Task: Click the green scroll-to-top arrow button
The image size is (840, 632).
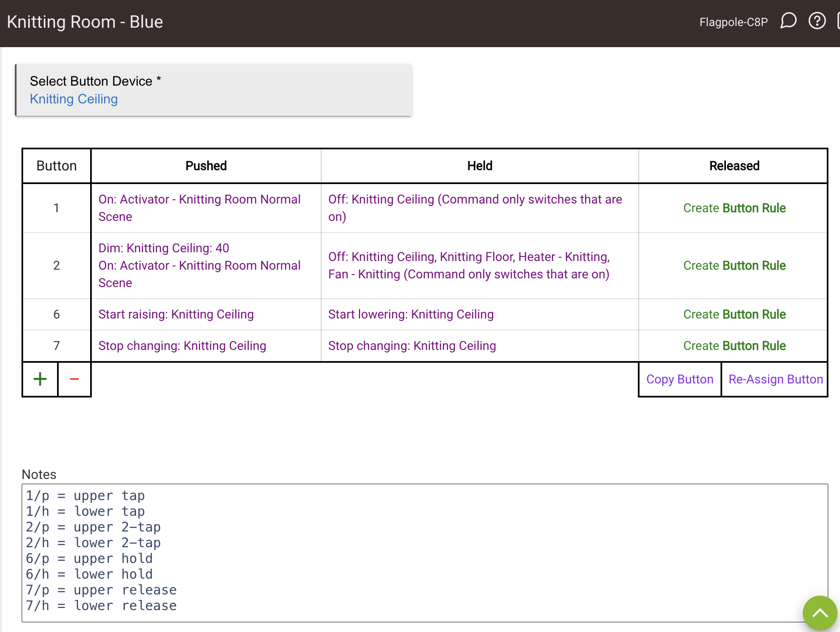Action: coord(820,613)
